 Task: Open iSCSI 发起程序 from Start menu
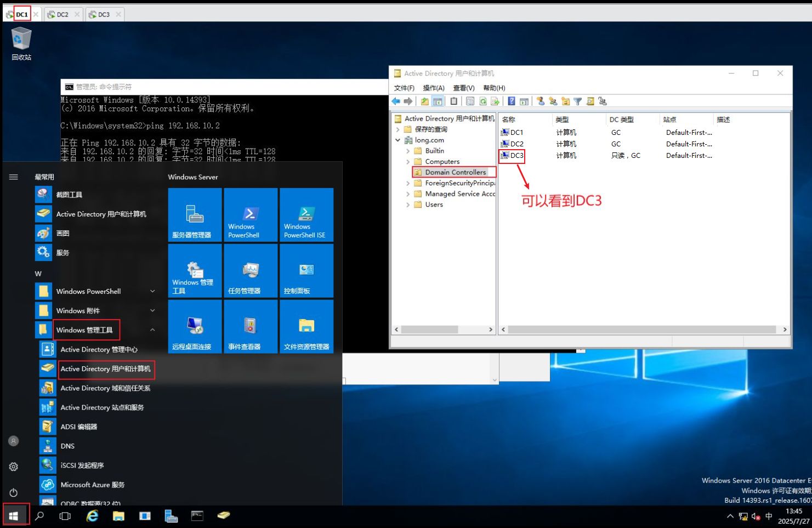[x=99, y=465]
